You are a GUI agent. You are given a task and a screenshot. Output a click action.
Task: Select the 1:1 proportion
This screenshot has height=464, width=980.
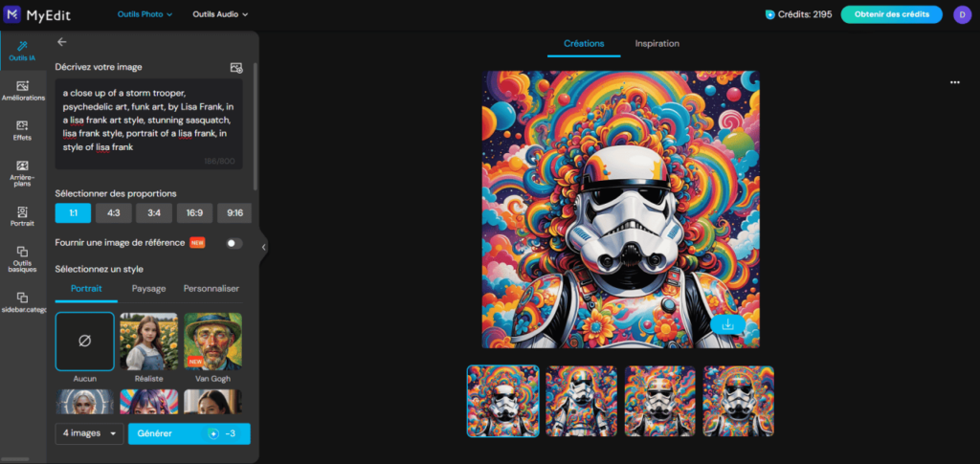(73, 213)
